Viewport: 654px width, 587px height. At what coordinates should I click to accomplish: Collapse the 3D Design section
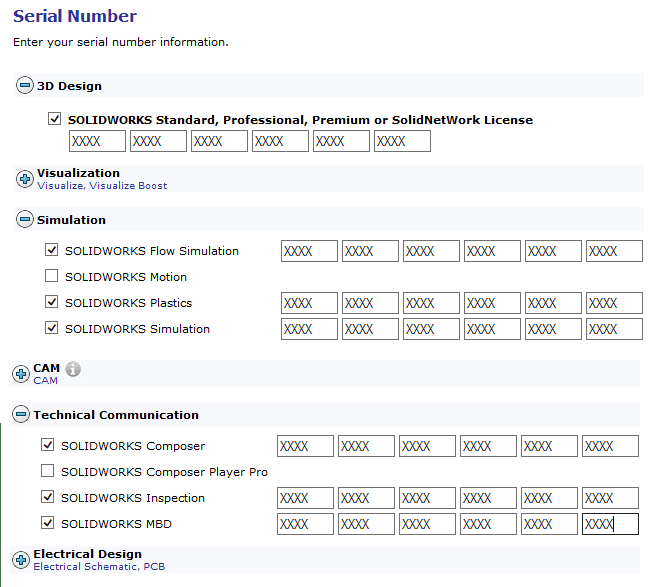pyautogui.click(x=25, y=86)
